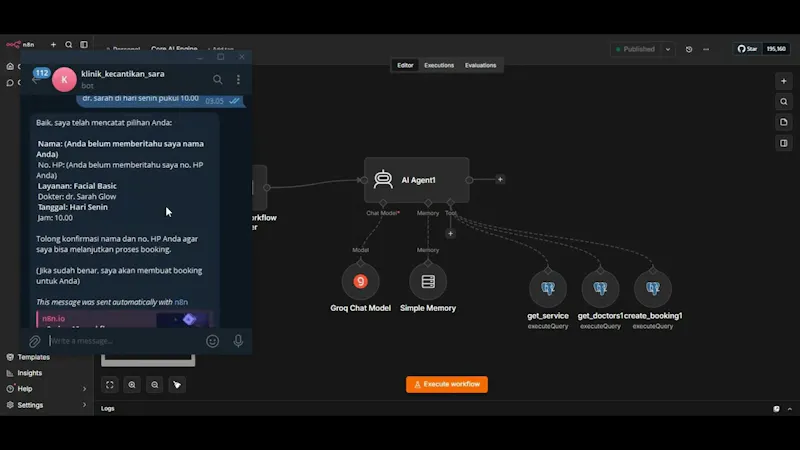Add sticky note from right panel
Viewport: 800px width, 450px height.
[784, 122]
